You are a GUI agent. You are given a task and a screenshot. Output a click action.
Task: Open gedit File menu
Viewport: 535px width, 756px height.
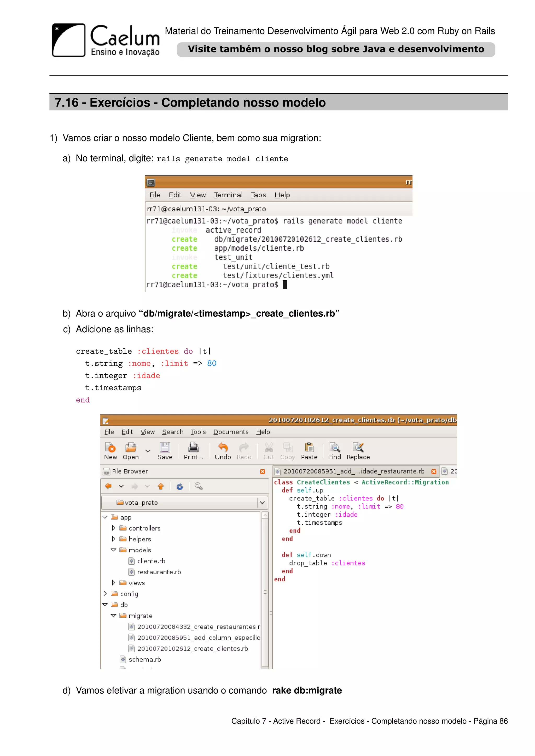tap(109, 432)
